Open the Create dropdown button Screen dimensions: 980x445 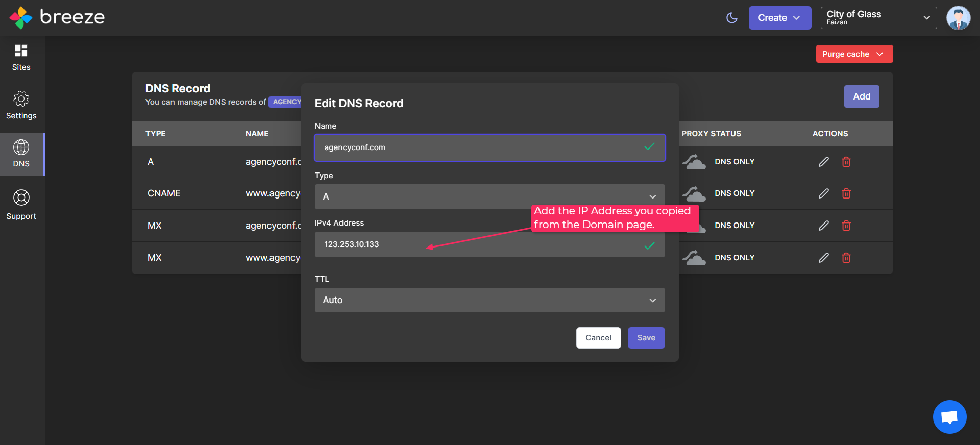[x=779, y=18]
